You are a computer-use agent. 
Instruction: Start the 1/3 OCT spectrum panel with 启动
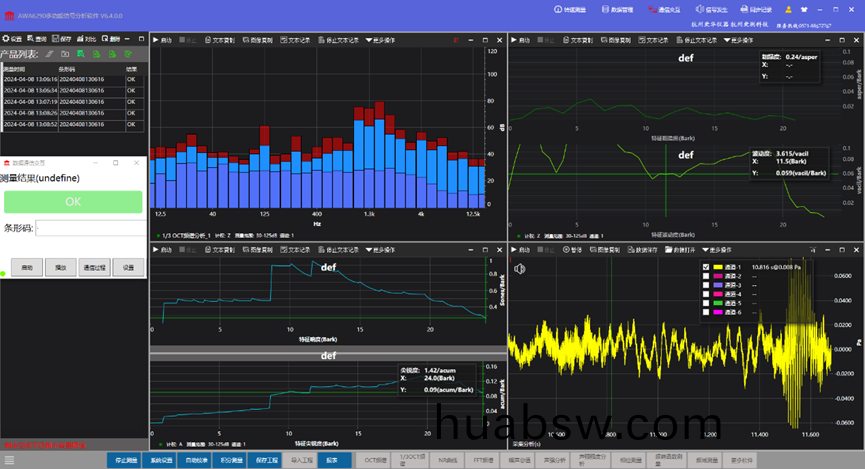pos(163,40)
